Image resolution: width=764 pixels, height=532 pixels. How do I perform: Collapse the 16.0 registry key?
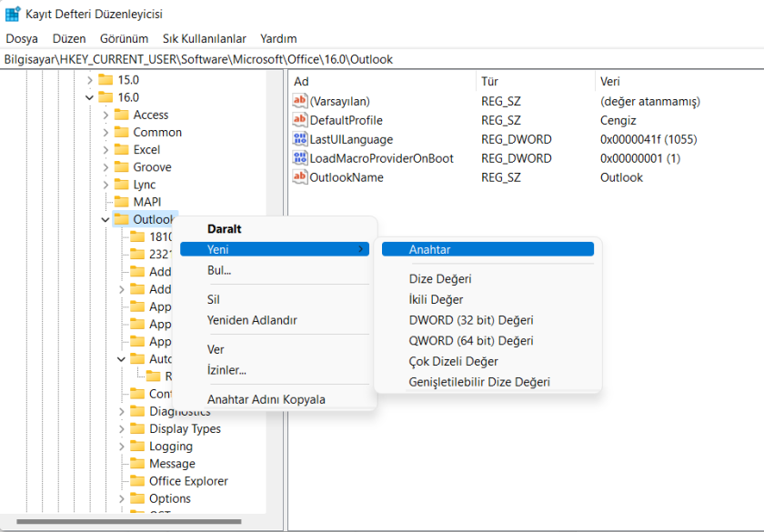click(89, 97)
